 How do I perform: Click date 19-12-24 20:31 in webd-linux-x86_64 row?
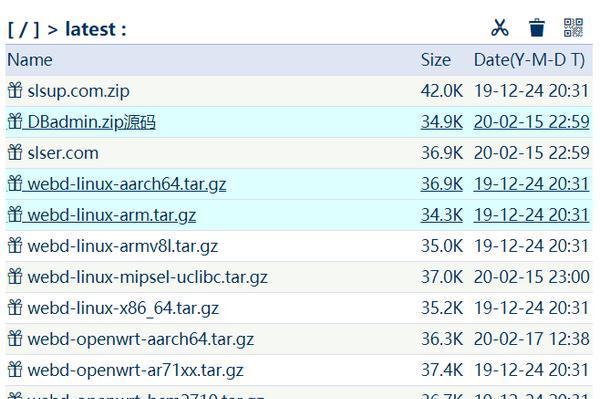click(532, 308)
